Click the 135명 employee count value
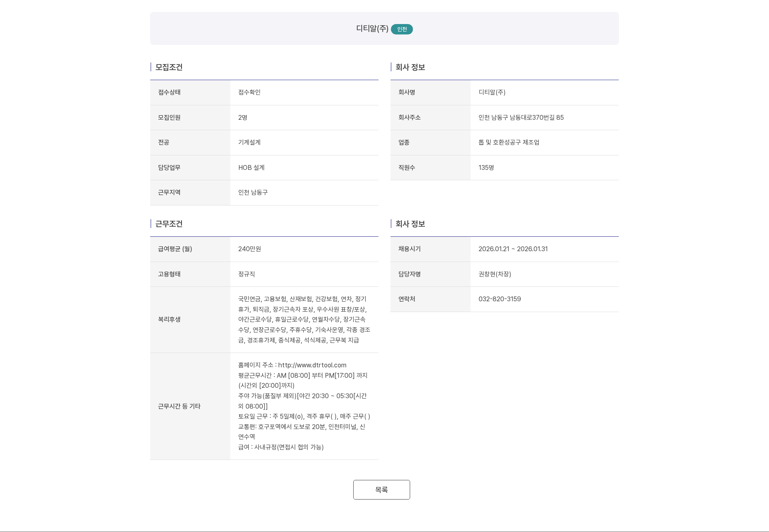 [486, 167]
